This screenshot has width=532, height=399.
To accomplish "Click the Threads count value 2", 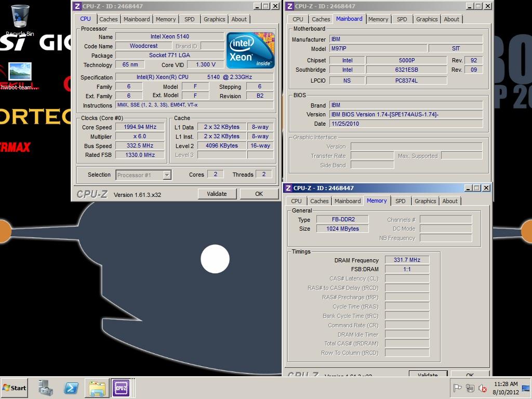I will coord(263,174).
